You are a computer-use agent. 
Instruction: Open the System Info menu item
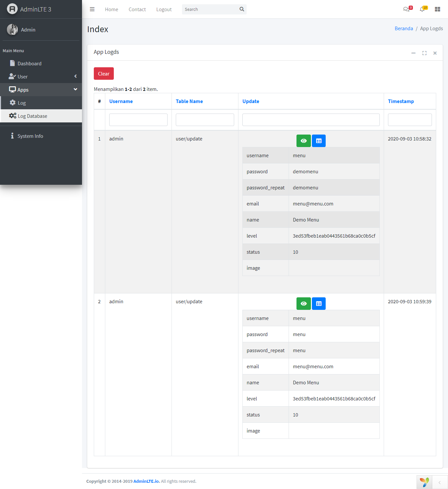click(x=41, y=136)
